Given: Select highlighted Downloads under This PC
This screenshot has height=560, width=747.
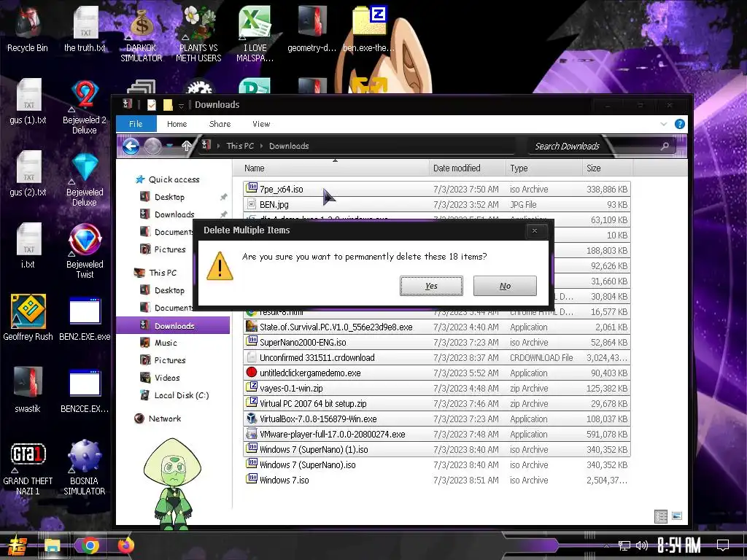Looking at the screenshot, I should [174, 326].
